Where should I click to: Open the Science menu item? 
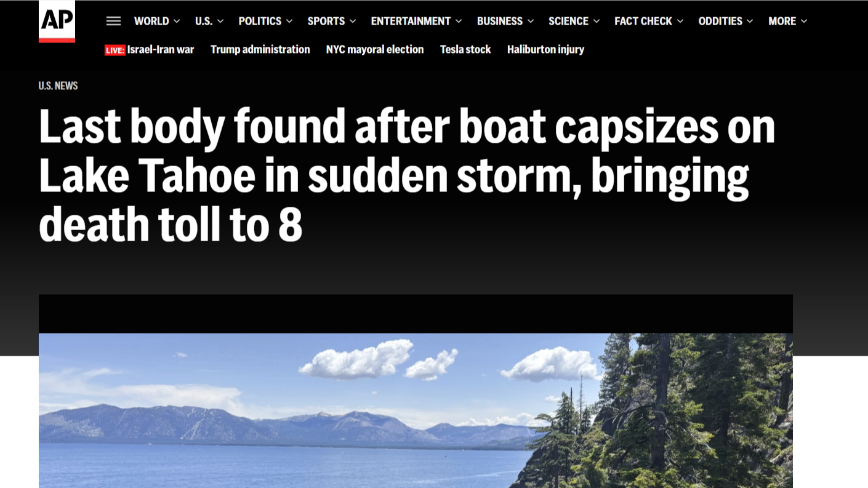tap(568, 21)
